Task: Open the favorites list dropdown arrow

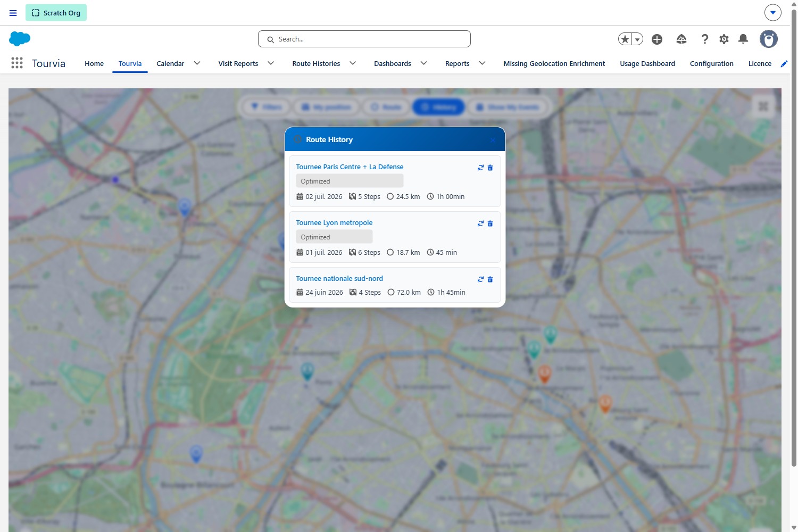Action: [637, 39]
